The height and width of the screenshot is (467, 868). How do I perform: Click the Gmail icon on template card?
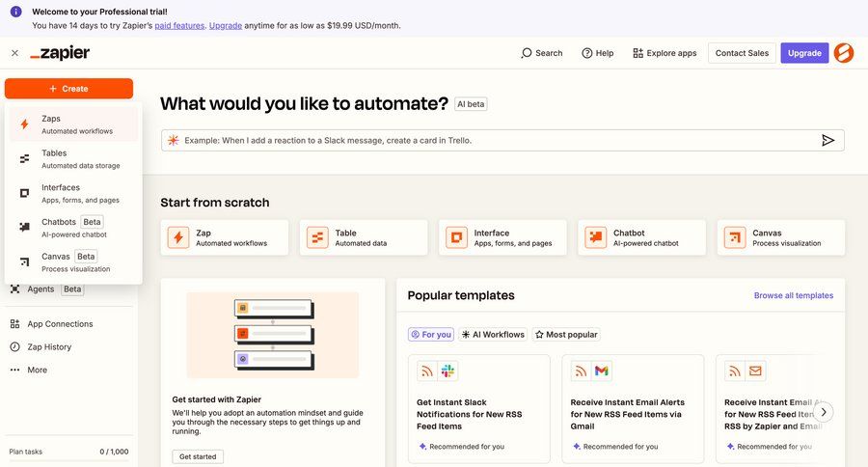(x=602, y=371)
